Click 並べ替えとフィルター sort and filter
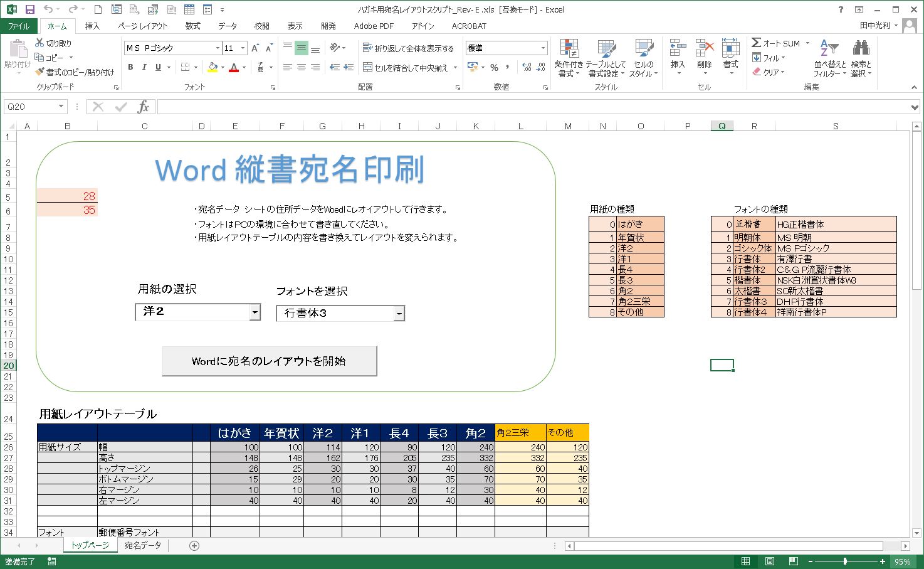The image size is (924, 569). point(830,58)
